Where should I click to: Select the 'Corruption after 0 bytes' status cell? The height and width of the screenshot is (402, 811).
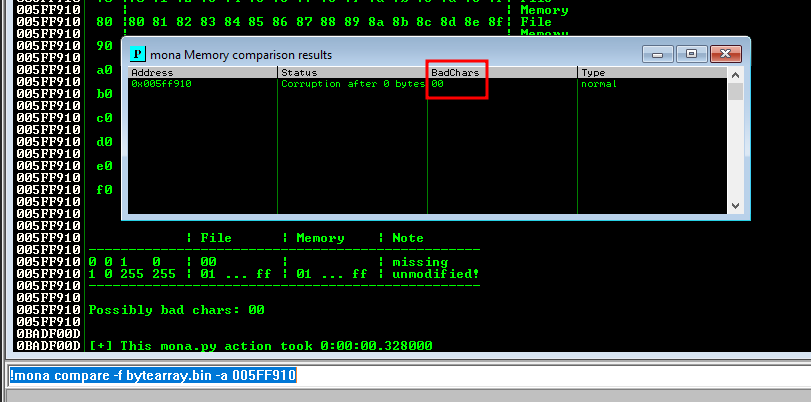[x=353, y=84]
